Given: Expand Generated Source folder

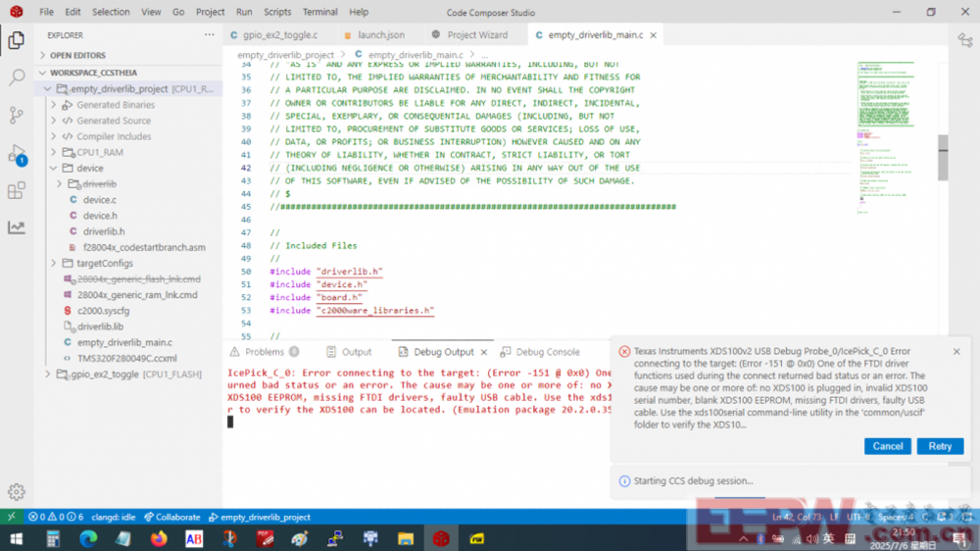Looking at the screenshot, I should coord(54,120).
